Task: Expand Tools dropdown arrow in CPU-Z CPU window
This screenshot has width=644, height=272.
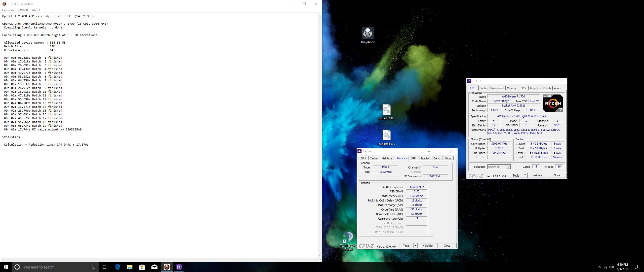Action: pyautogui.click(x=525, y=175)
